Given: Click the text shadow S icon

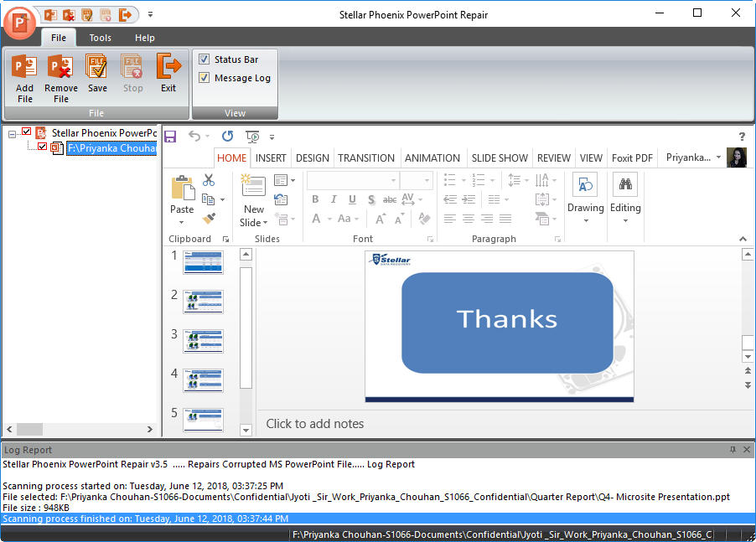Looking at the screenshot, I should click(x=370, y=199).
